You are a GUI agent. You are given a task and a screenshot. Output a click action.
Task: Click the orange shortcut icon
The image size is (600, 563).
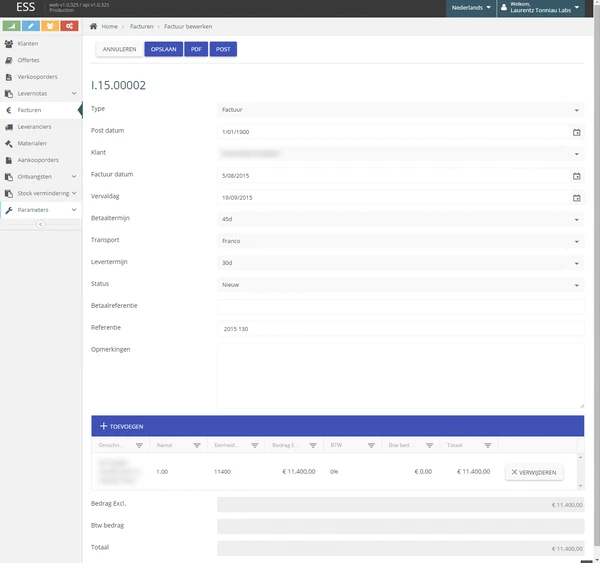[50, 26]
